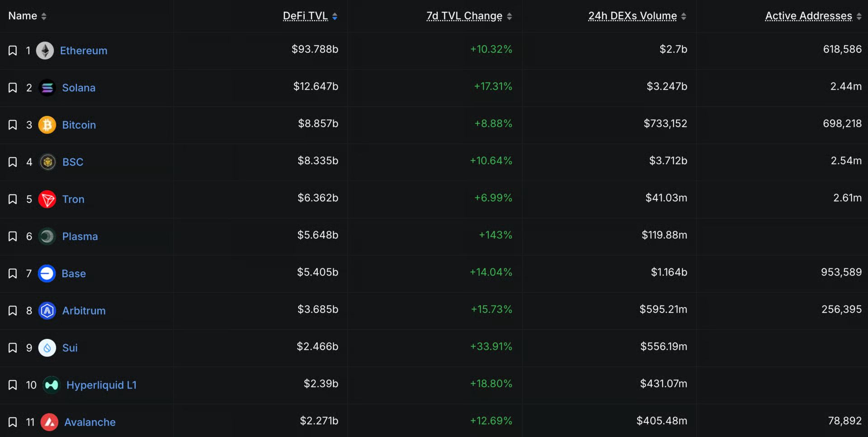
Task: Click the Arbitrum logo icon
Action: point(47,310)
